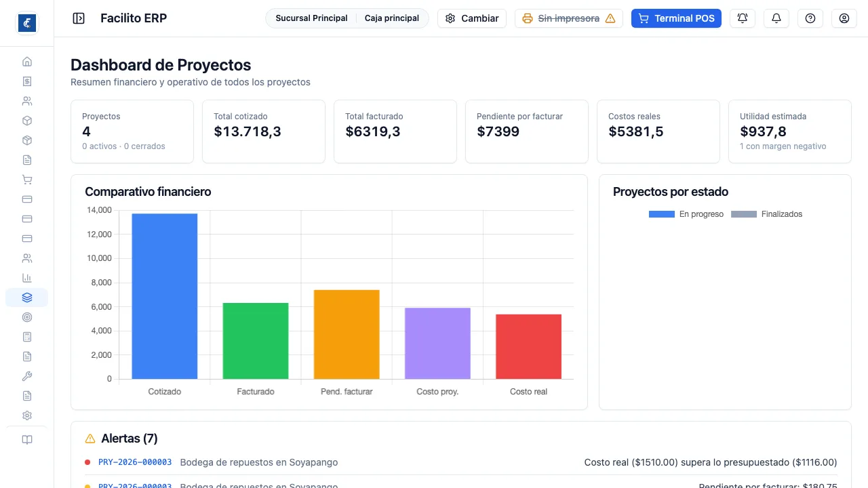Click 'Costo real ($1510.00) supera lo presupuestado' text
The image size is (868, 488).
(711, 462)
